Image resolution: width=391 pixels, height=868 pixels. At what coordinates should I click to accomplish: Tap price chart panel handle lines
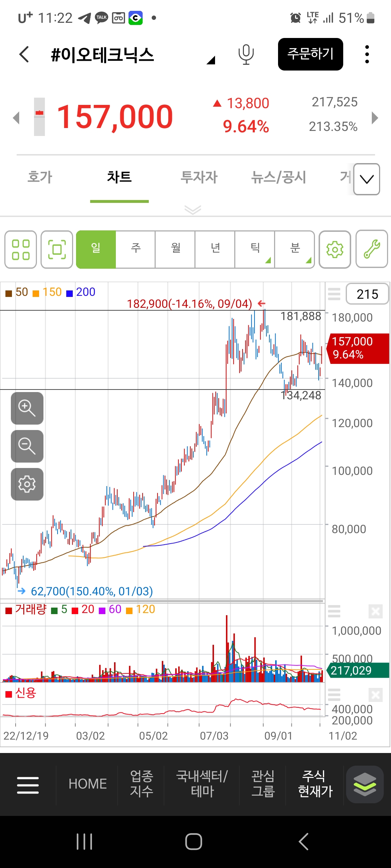[x=334, y=294]
